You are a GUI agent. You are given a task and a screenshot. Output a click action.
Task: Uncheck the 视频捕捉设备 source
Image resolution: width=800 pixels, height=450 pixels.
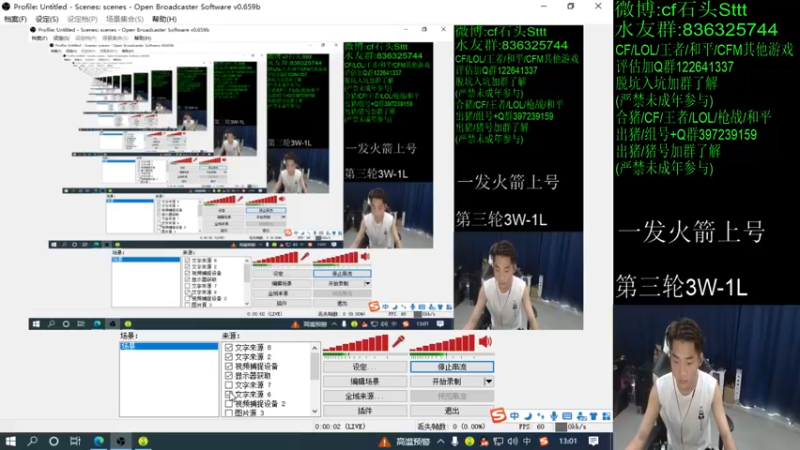point(229,366)
